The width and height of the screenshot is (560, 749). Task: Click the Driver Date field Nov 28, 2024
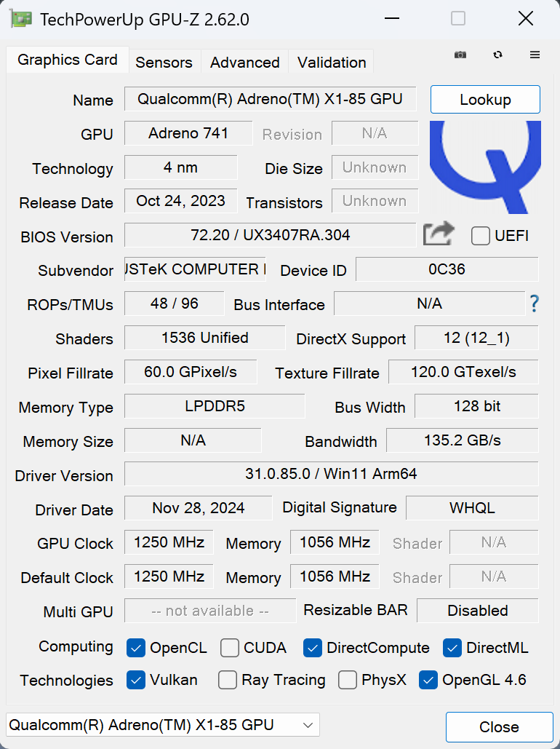click(x=198, y=508)
